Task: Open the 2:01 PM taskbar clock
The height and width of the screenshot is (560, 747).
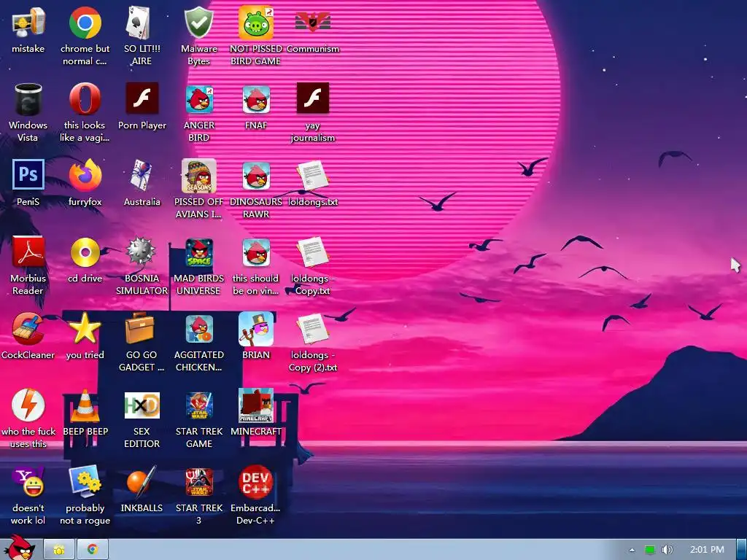Action: pos(706,550)
